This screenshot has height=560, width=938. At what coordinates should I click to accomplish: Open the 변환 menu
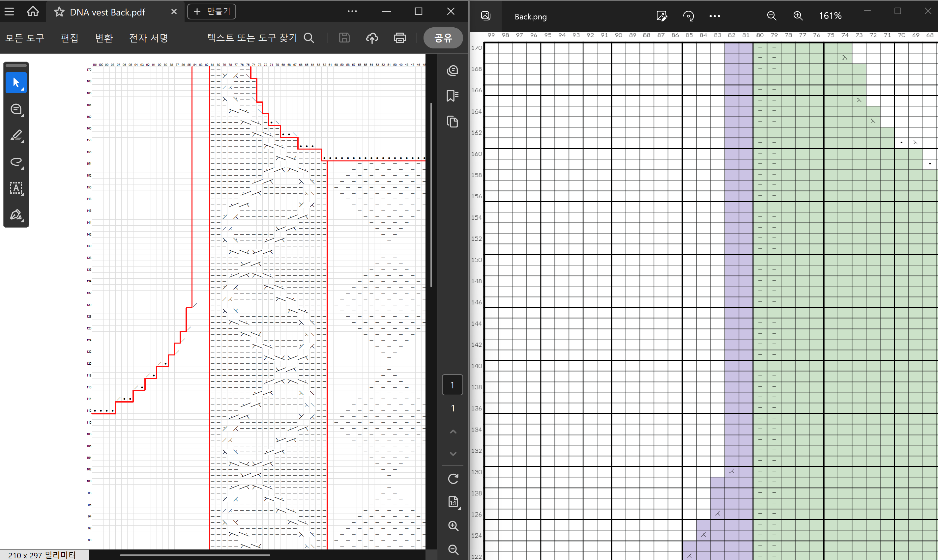point(104,38)
